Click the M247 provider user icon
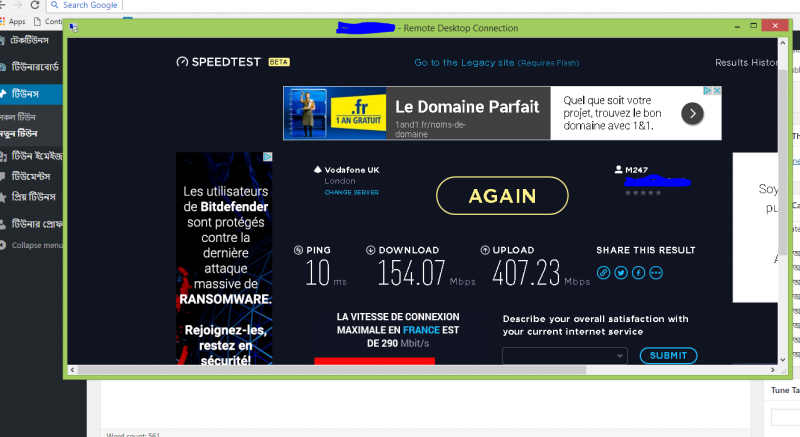Viewport: 800px width, 437px height. pyautogui.click(x=618, y=169)
